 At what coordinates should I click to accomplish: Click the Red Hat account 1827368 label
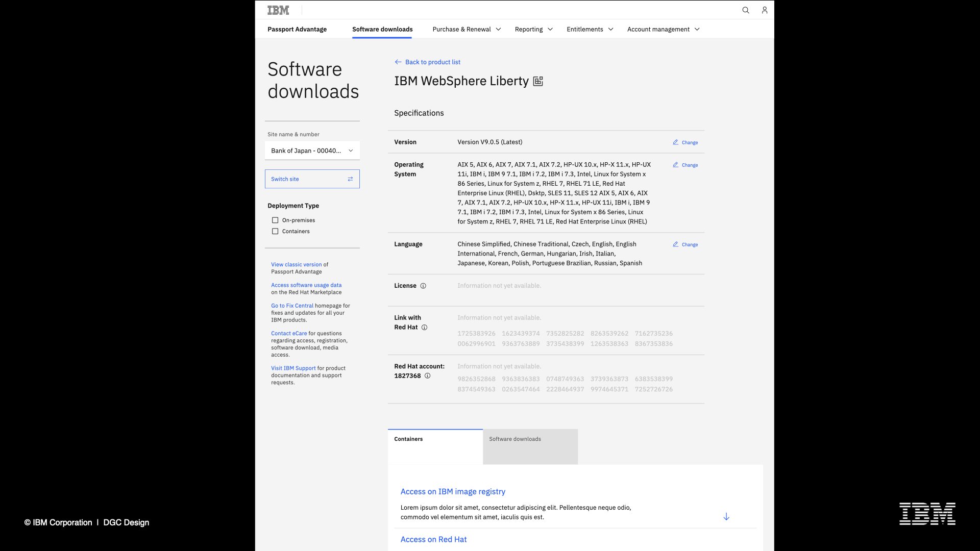419,371
